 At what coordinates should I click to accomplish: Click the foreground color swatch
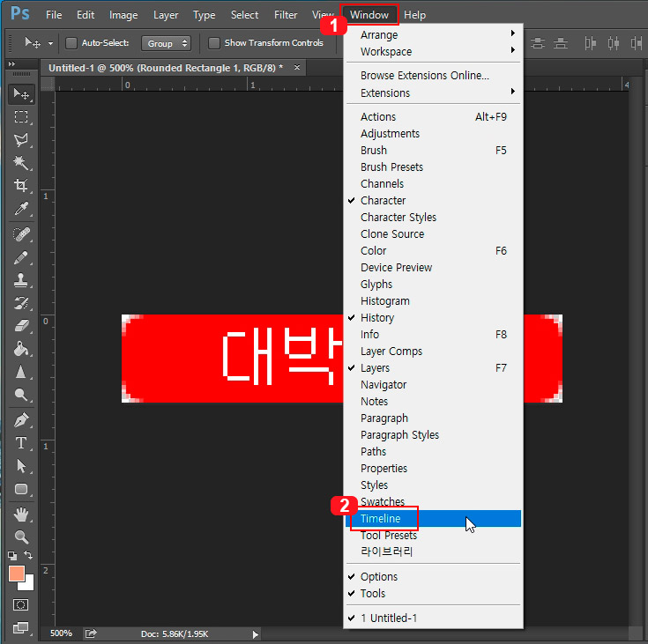16,574
